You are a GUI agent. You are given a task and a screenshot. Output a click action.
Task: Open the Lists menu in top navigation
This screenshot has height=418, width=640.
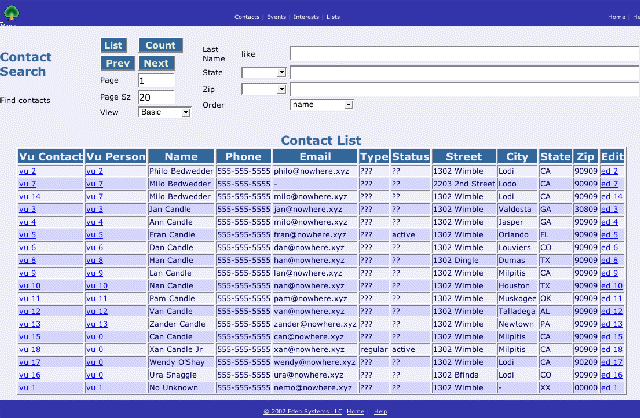(x=333, y=17)
